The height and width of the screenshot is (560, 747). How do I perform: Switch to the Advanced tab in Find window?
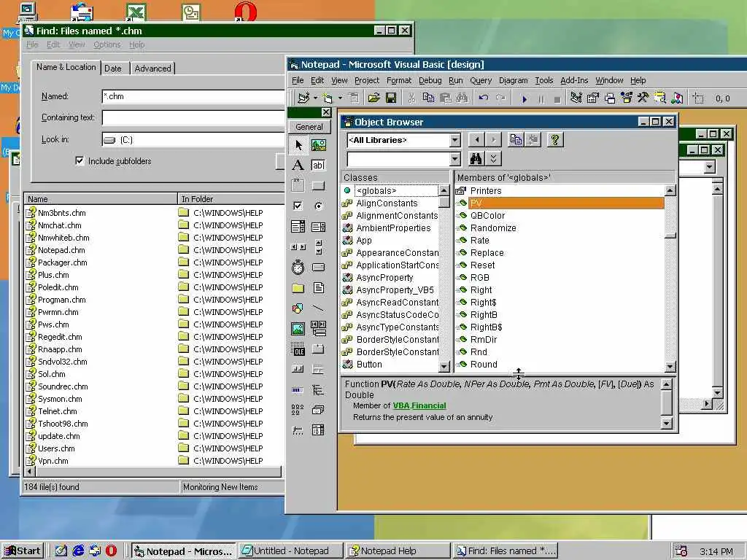click(152, 69)
